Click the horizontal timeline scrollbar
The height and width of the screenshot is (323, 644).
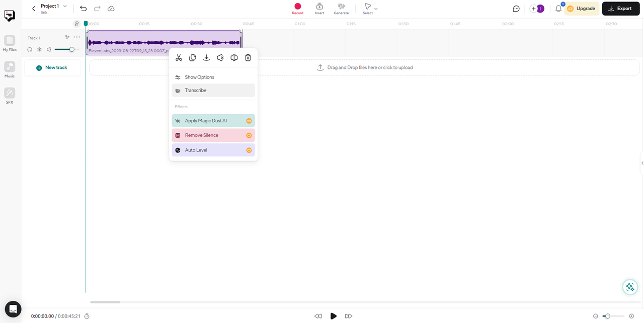click(105, 302)
